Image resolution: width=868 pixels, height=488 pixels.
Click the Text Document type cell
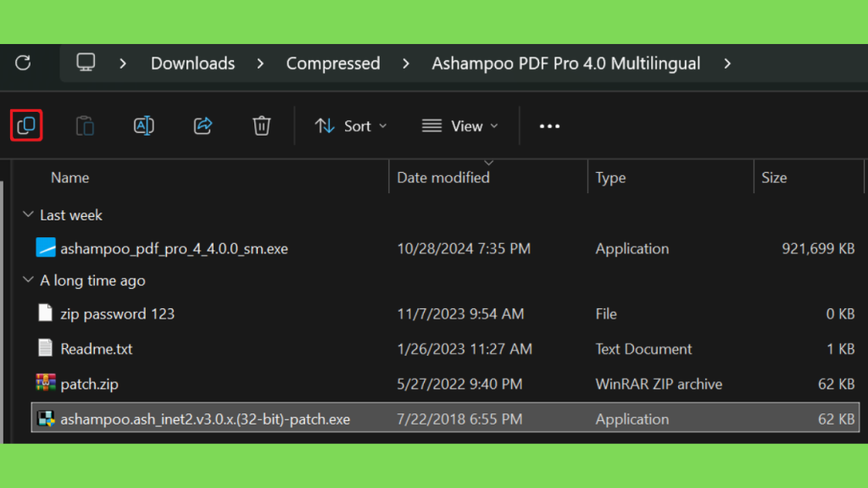(x=643, y=348)
